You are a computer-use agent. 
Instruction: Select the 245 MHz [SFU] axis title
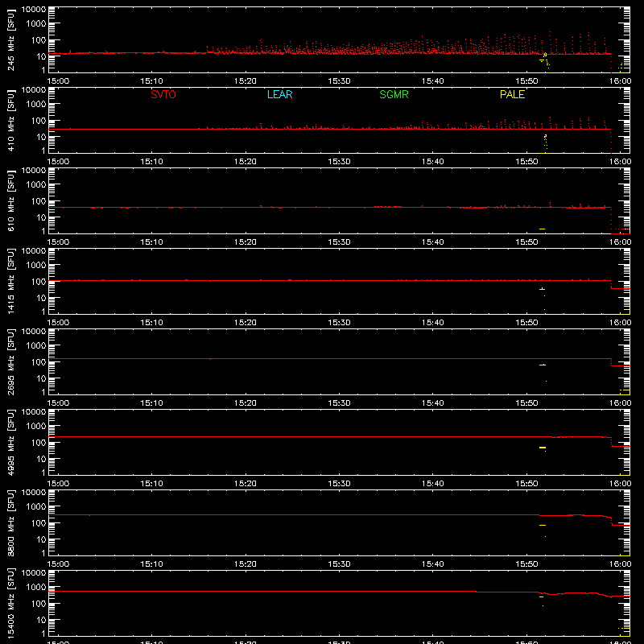pyautogui.click(x=11, y=39)
